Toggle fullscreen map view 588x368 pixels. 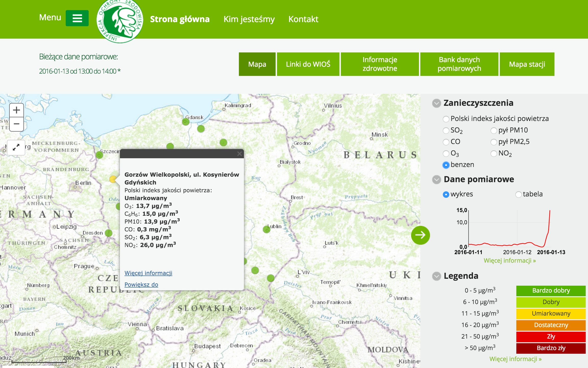(x=16, y=147)
